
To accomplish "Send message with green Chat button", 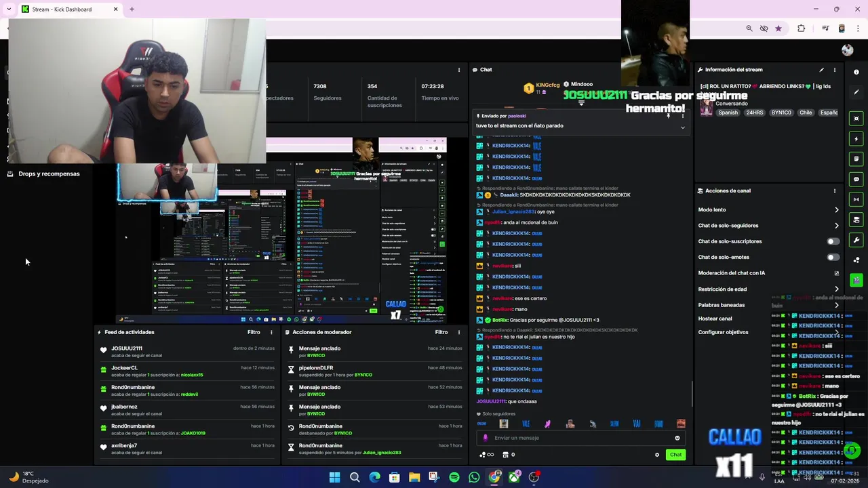I will click(675, 455).
